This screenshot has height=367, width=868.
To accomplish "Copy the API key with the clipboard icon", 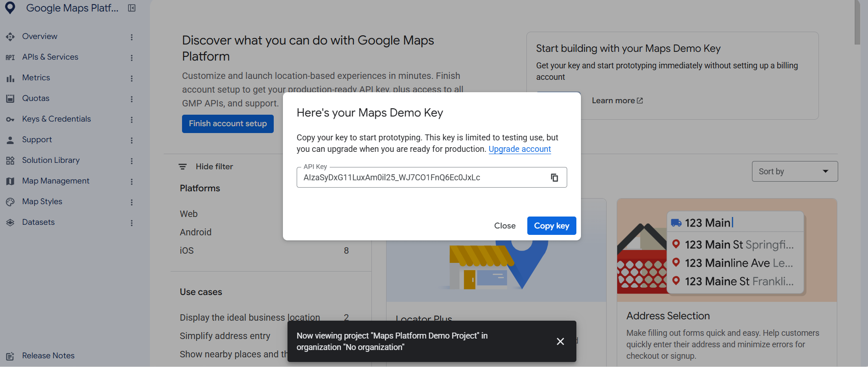I will coord(554,178).
